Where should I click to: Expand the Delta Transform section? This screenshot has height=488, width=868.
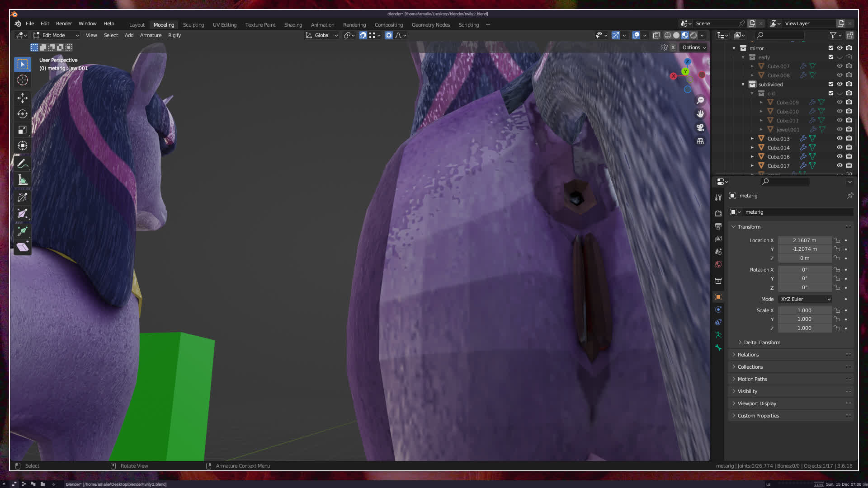(762, 343)
